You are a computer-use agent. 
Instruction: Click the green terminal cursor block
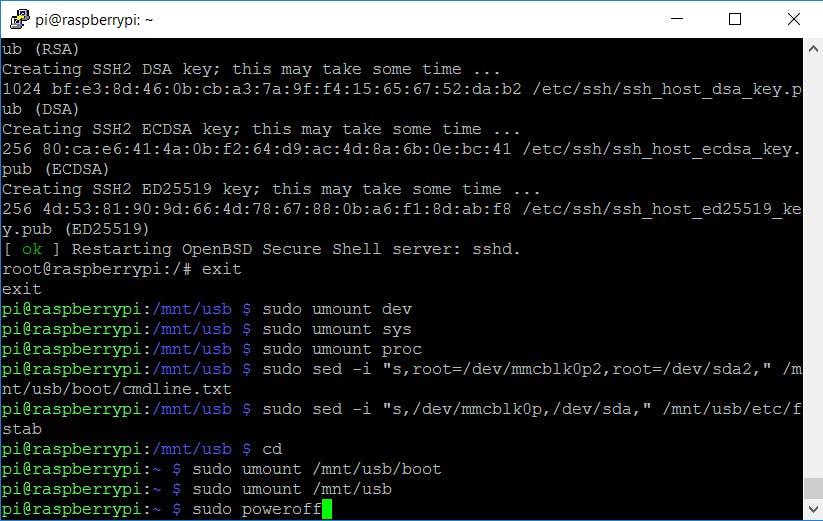pyautogui.click(x=326, y=510)
